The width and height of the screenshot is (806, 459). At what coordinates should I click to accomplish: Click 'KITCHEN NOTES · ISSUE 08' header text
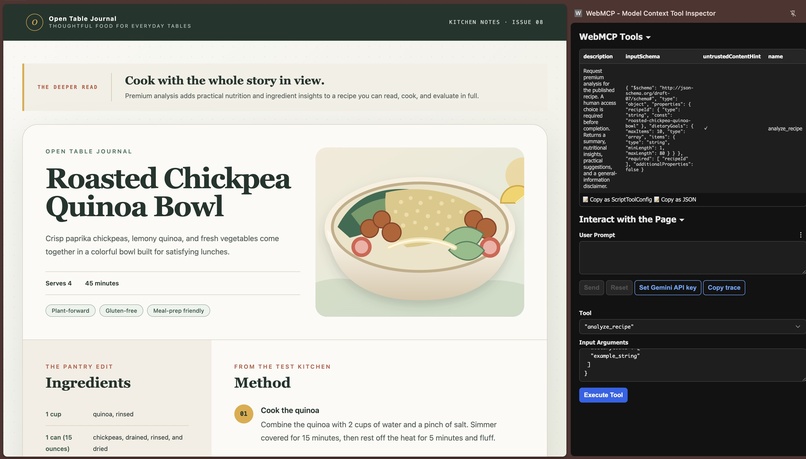496,22
